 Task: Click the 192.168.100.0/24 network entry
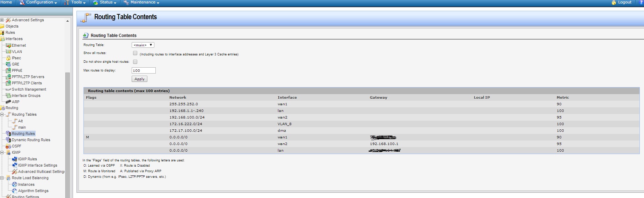[187, 117]
